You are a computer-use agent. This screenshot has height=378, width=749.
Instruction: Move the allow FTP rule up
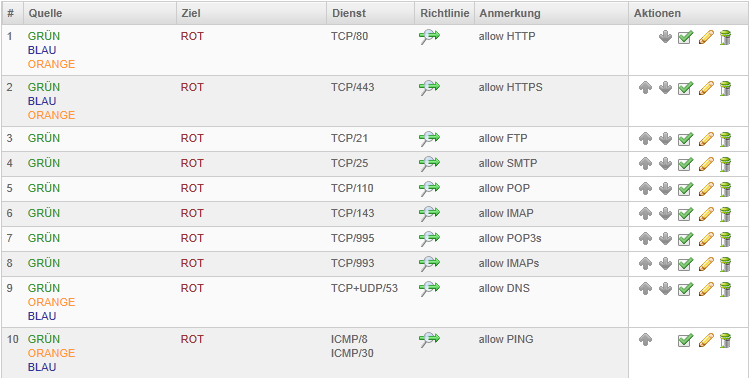tap(645, 139)
